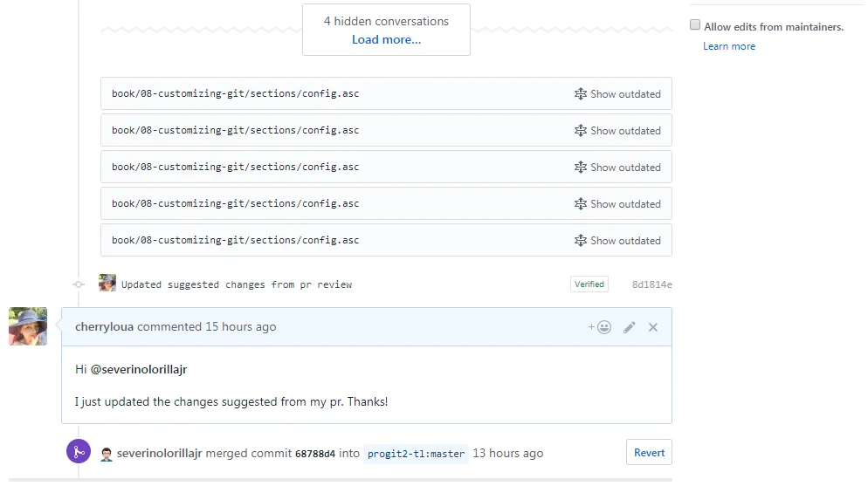Open severinolorillajr's small avatar near merge event
Screen dimensions: 868x486
(107, 454)
